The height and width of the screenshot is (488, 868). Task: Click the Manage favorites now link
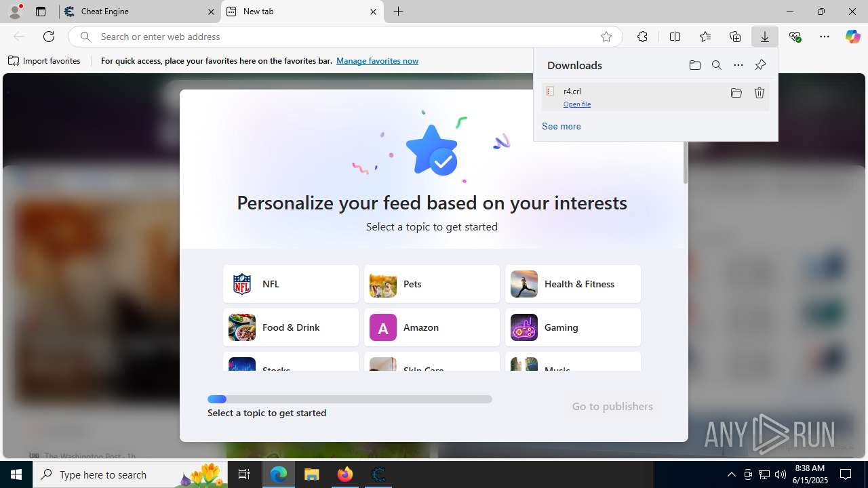(377, 61)
